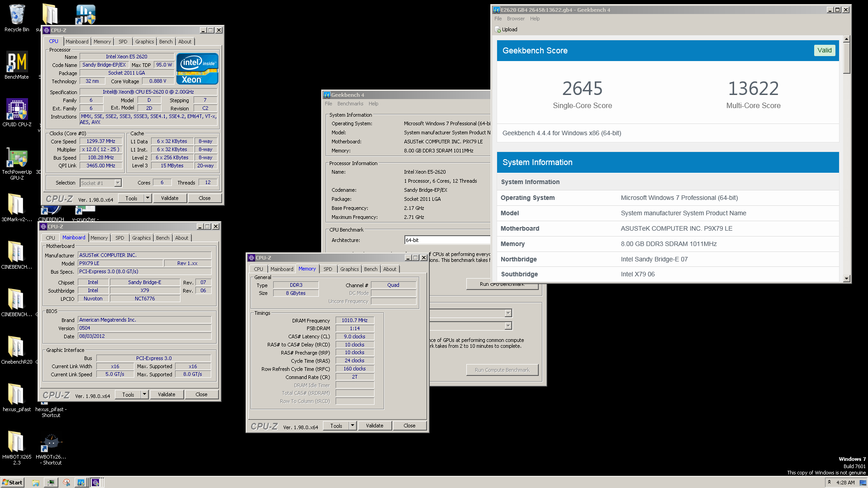Click the Geekbench shortcut icon above the CPU-Z window
This screenshot has width=868, height=488.
pyautogui.click(x=85, y=14)
